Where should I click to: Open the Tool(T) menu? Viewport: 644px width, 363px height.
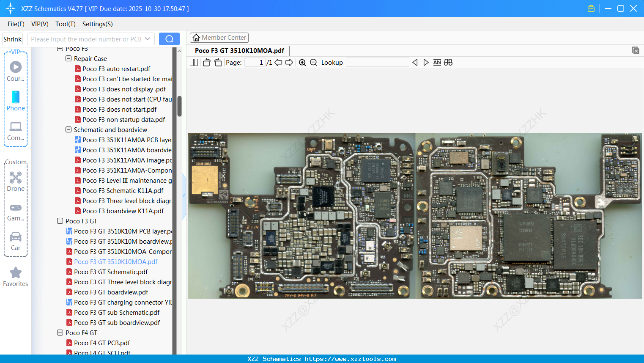(x=65, y=24)
